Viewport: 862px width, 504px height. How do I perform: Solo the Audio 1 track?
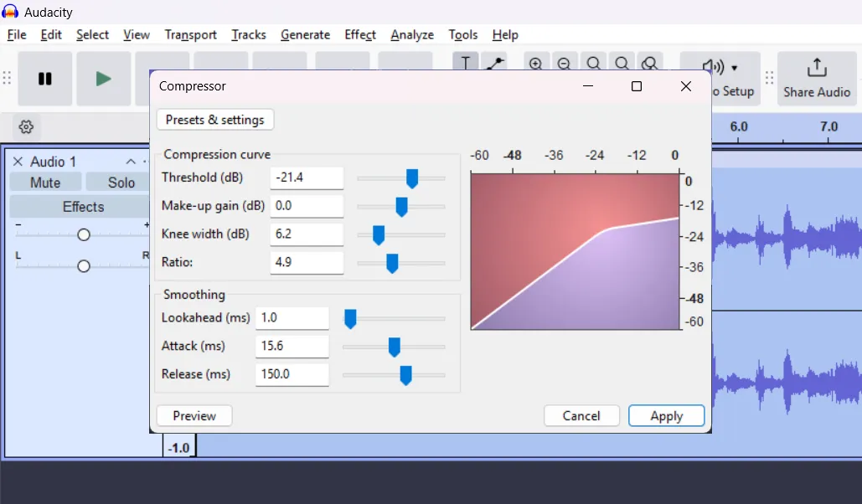pyautogui.click(x=121, y=183)
